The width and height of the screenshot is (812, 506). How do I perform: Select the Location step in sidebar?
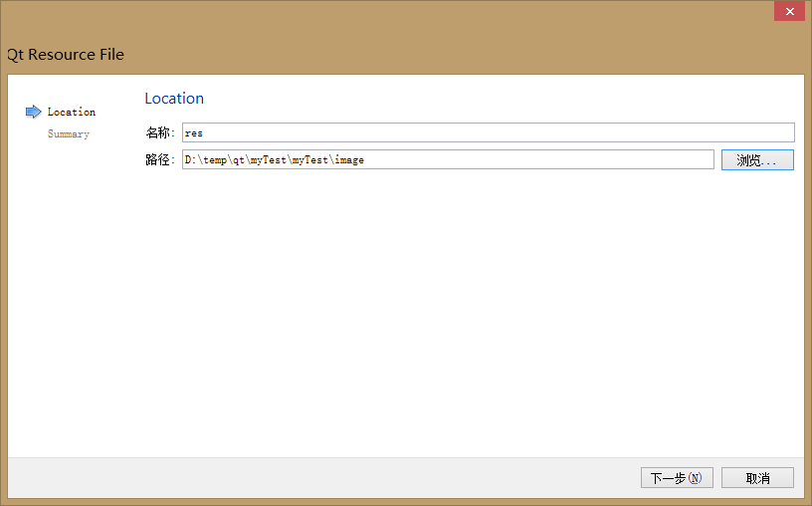(x=71, y=112)
